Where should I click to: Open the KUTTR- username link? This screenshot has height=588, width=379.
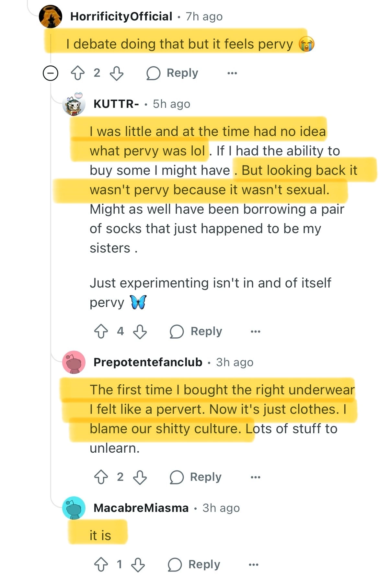coord(116,104)
